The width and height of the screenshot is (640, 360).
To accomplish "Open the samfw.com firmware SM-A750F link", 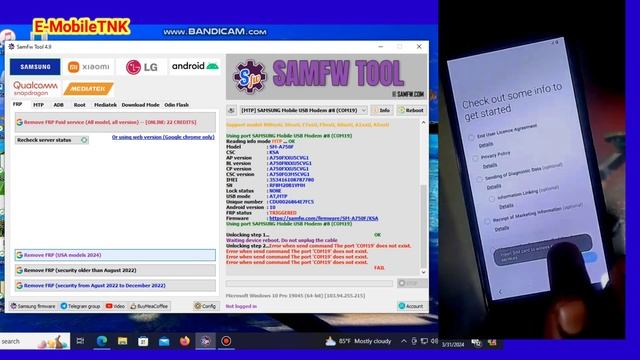I will [x=323, y=218].
